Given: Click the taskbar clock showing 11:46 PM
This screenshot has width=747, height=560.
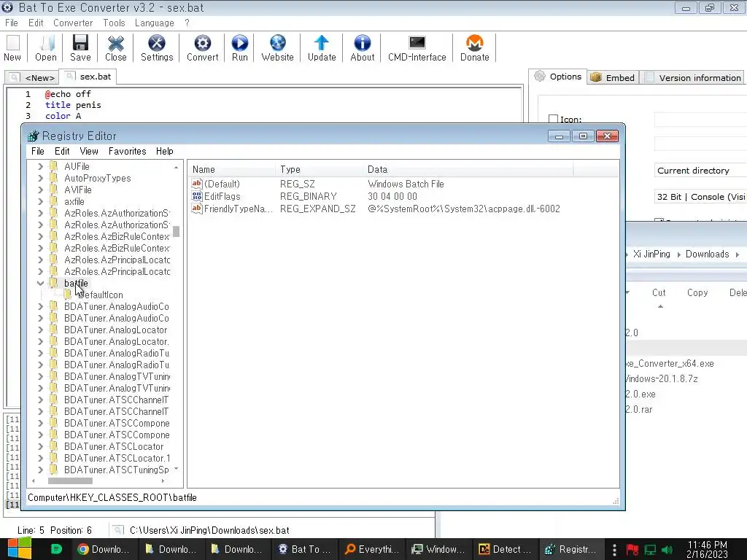Looking at the screenshot, I should [708, 550].
